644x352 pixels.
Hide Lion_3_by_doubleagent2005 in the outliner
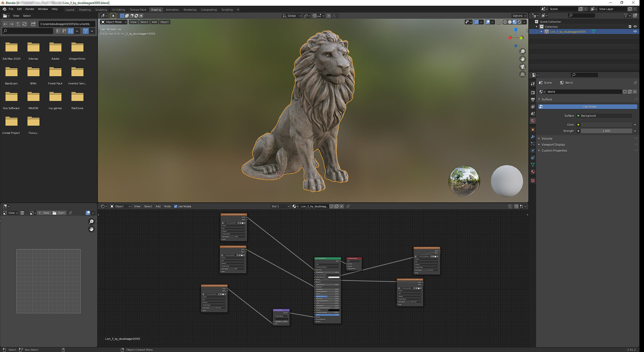[x=635, y=31]
